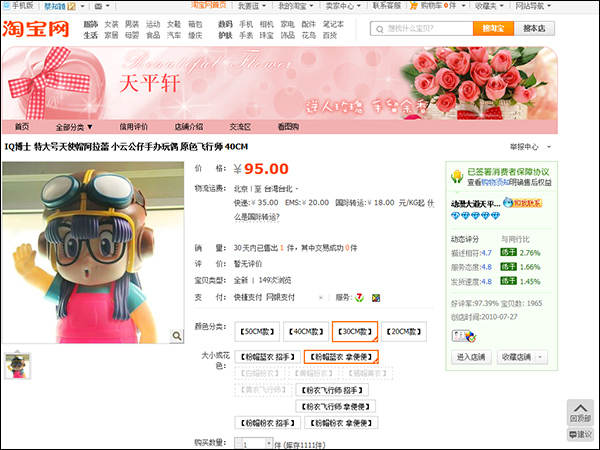600x450 pixels.
Task: Click the 7-day return service icon
Action: coord(359,297)
